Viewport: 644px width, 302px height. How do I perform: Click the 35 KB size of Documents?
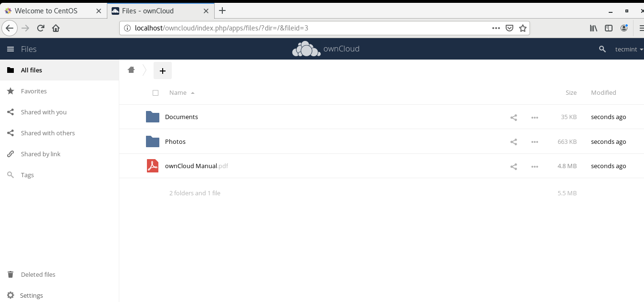coord(569,117)
